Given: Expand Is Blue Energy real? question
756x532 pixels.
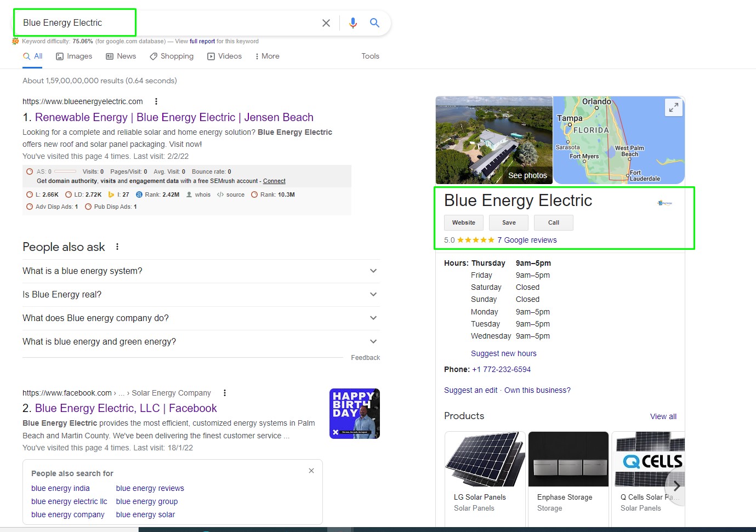Looking at the screenshot, I should [x=201, y=294].
